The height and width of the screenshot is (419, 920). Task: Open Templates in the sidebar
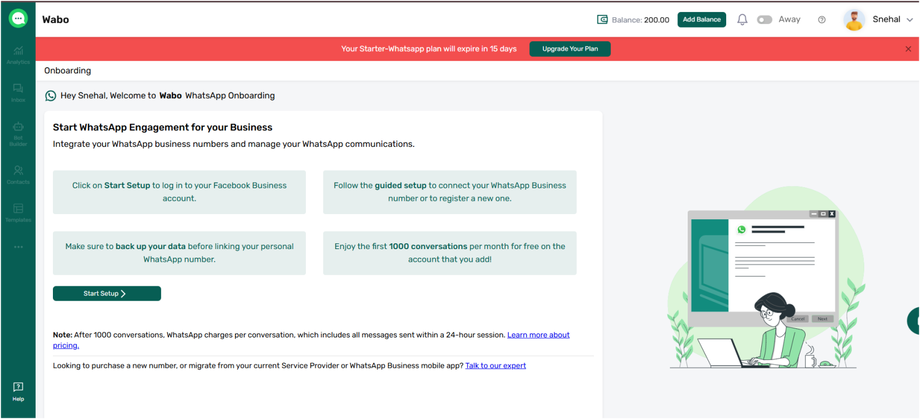click(x=18, y=212)
